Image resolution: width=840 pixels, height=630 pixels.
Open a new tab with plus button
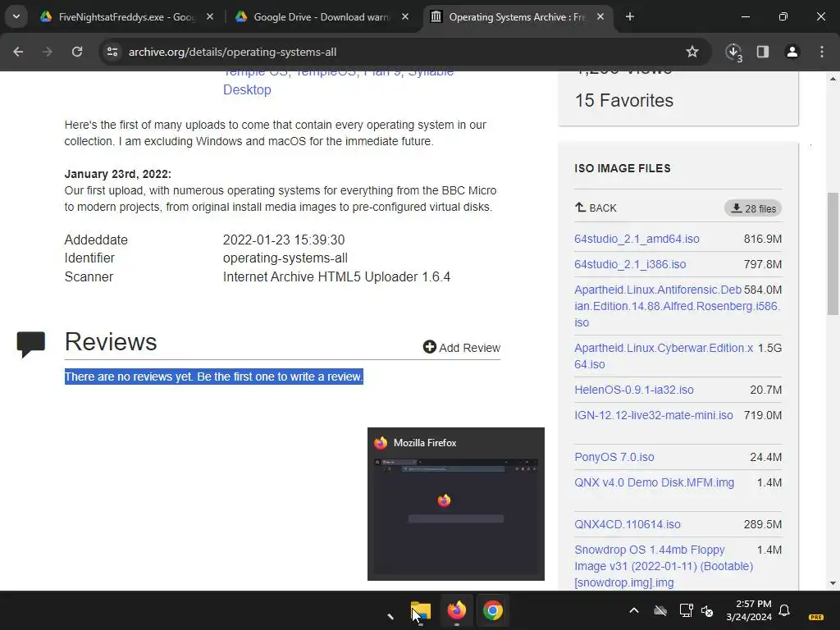(x=630, y=16)
